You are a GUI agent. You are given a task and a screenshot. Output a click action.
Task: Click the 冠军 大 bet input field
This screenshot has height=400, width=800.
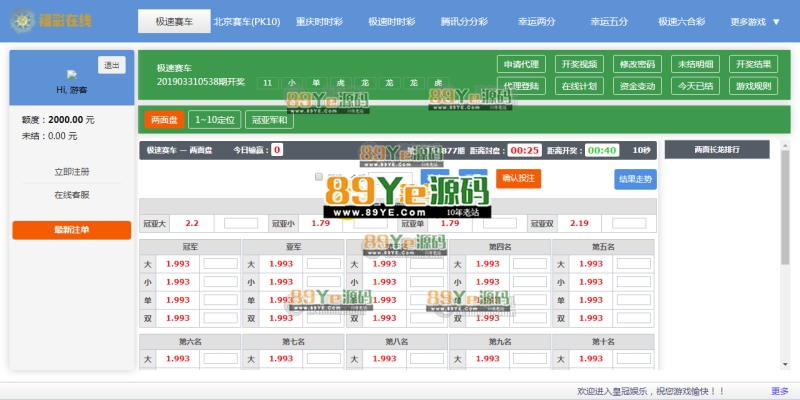click(220, 264)
